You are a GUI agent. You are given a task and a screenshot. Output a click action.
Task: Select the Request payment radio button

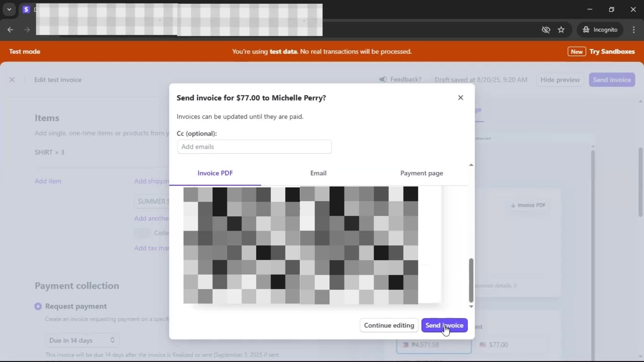click(x=38, y=306)
